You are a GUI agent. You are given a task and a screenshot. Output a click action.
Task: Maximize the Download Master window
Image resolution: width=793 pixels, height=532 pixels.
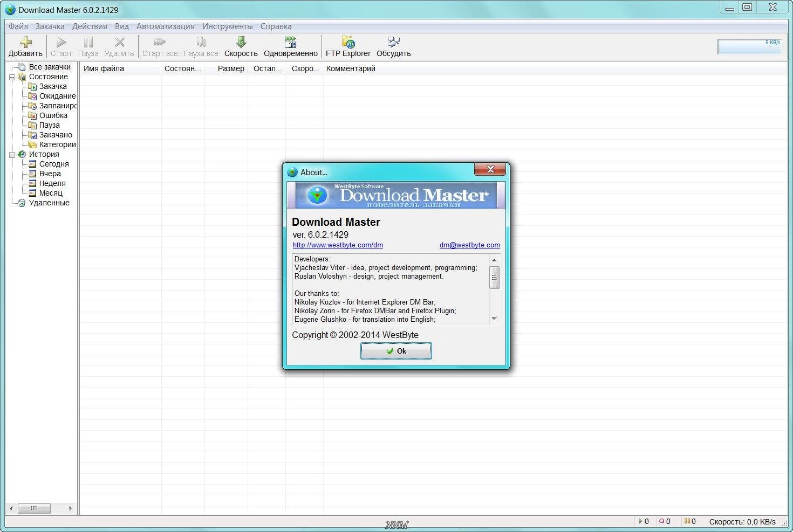[x=748, y=8]
